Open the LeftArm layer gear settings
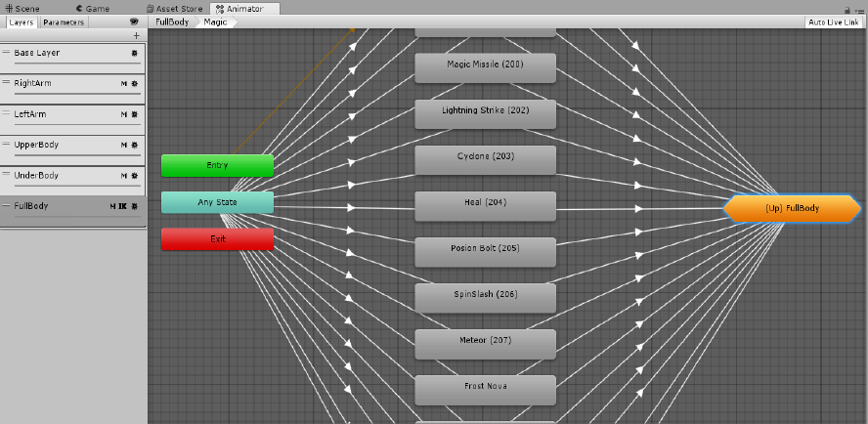 (x=135, y=114)
